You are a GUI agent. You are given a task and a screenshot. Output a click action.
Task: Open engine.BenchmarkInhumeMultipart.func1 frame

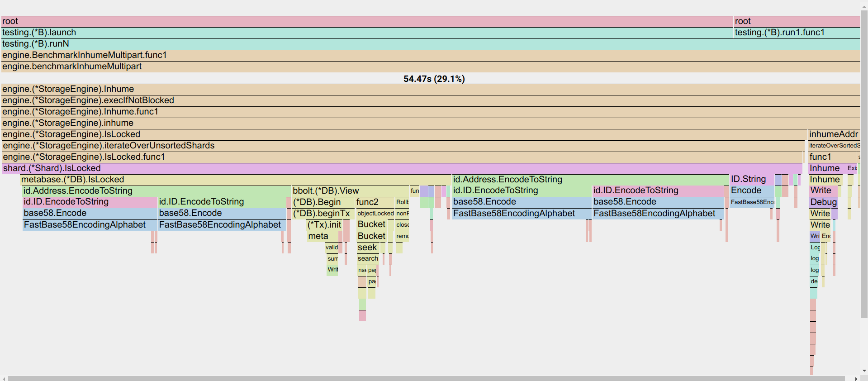pyautogui.click(x=431, y=55)
